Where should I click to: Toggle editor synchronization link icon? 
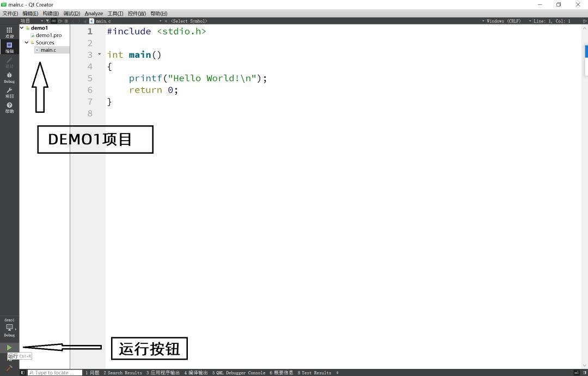pos(54,21)
